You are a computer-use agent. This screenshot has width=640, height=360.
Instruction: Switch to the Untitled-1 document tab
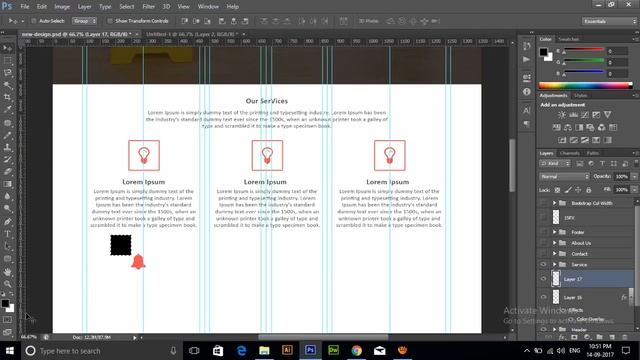pyautogui.click(x=192, y=34)
